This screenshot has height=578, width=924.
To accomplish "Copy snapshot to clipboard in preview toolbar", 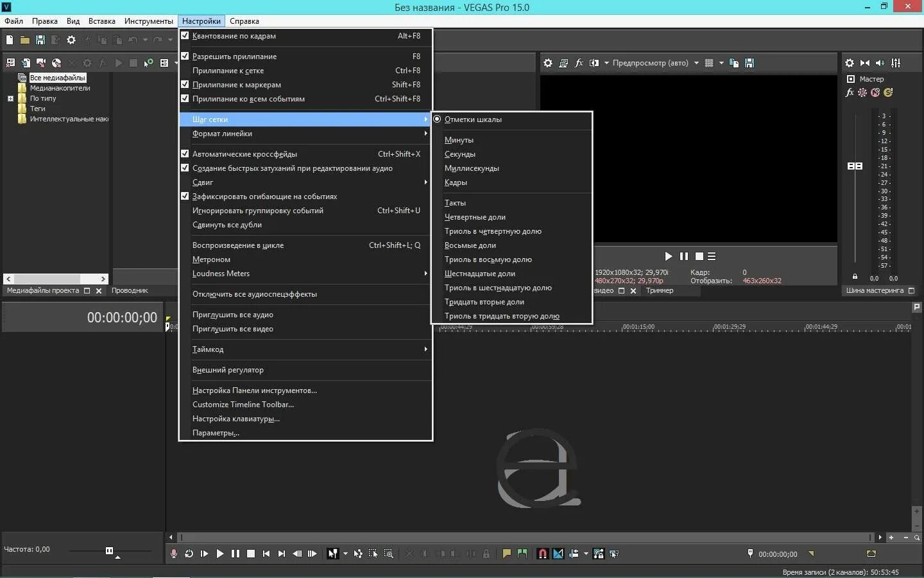I will [x=734, y=63].
